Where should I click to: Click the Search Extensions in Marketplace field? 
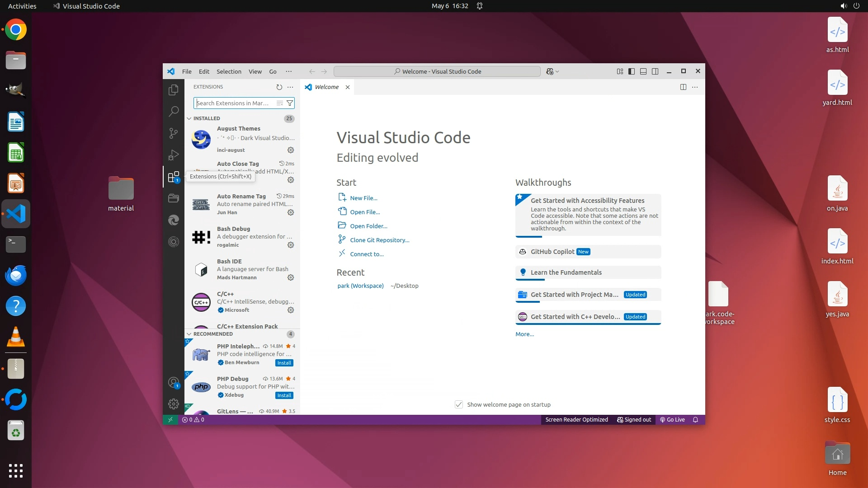tap(234, 103)
